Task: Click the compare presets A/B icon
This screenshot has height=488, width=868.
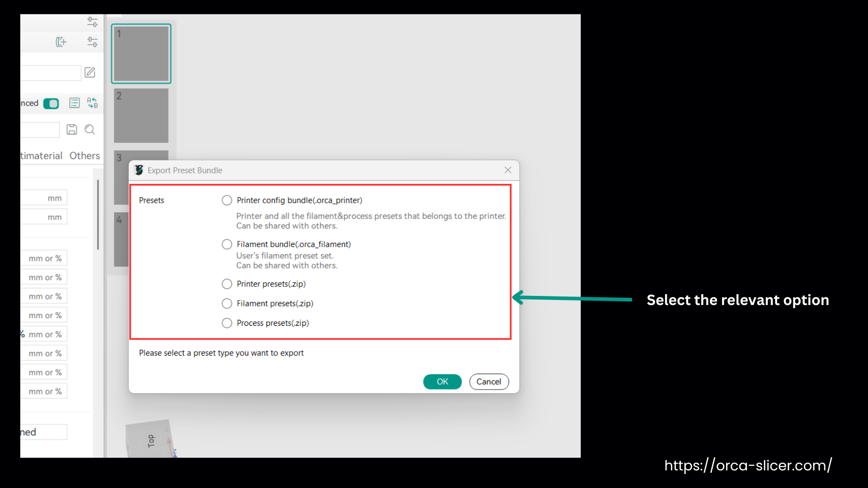Action: (92, 103)
